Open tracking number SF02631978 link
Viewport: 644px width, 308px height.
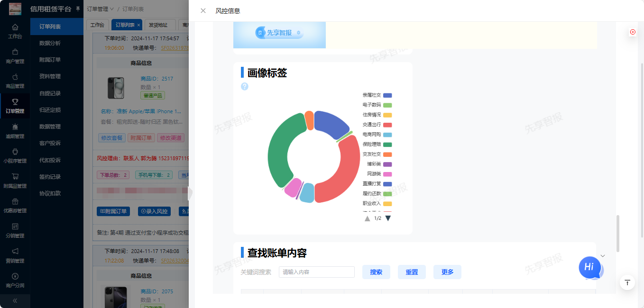click(x=175, y=48)
